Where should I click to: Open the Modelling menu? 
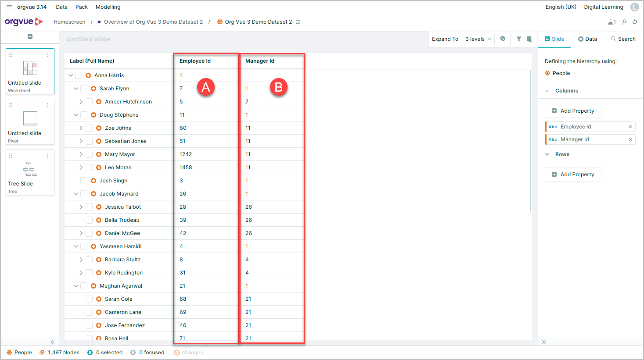coord(108,7)
